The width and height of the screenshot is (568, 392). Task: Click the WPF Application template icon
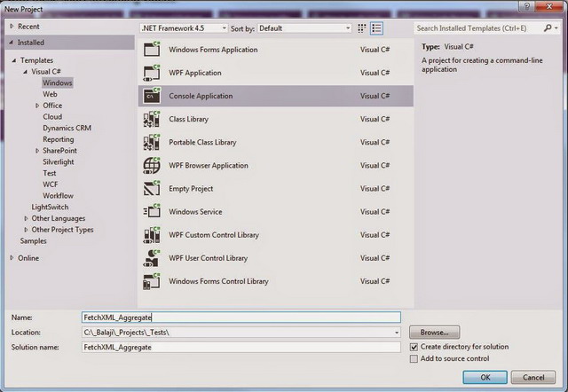point(152,73)
